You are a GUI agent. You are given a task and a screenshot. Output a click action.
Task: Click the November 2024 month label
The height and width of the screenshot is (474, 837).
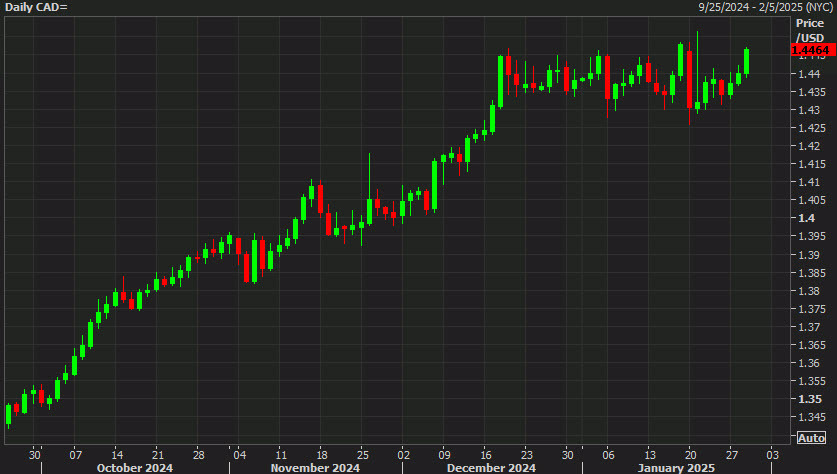tap(315, 468)
